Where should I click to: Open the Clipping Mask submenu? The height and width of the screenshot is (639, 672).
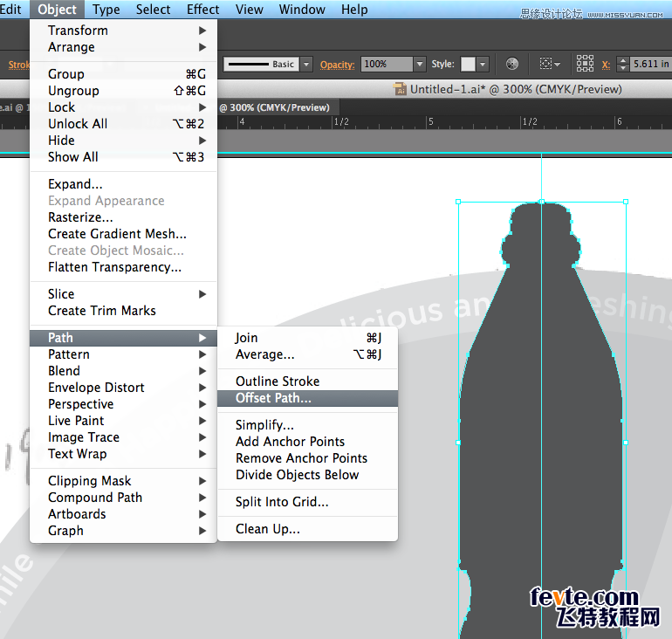(123, 481)
